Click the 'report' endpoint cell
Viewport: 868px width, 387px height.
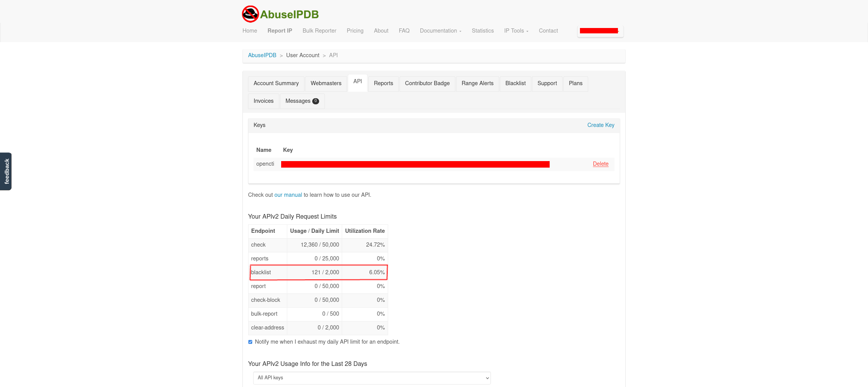coord(267,286)
